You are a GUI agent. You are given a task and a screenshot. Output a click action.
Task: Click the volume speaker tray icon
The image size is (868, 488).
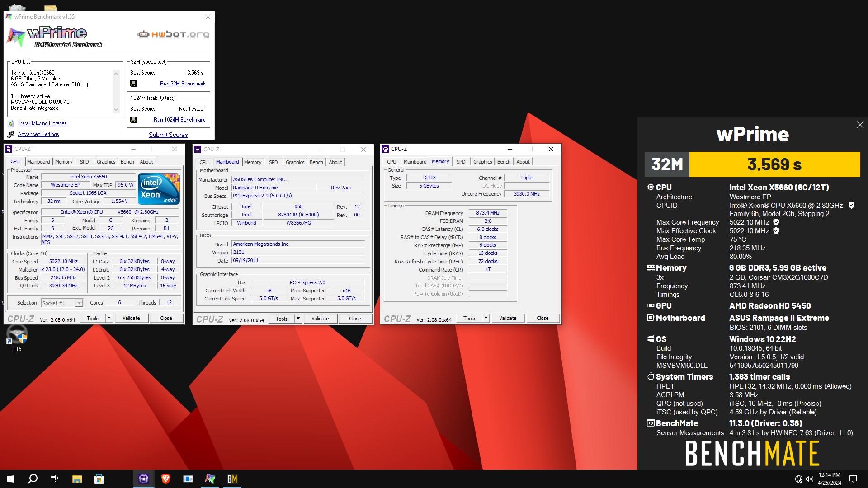pyautogui.click(x=810, y=479)
